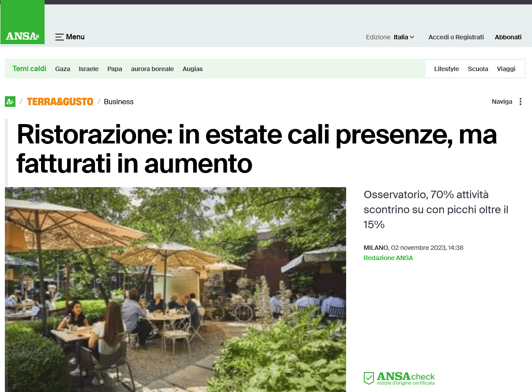
Task: Switch to the Scuola section
Action: click(478, 69)
